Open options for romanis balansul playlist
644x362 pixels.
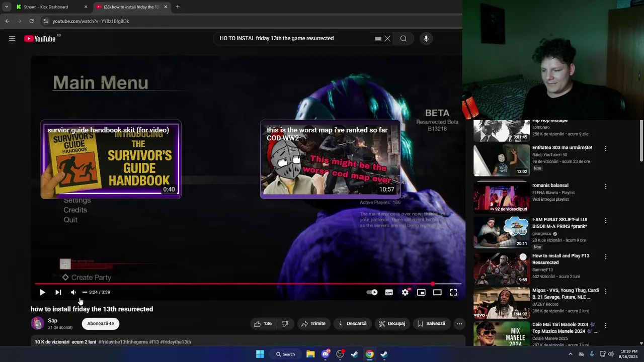pos(606,186)
